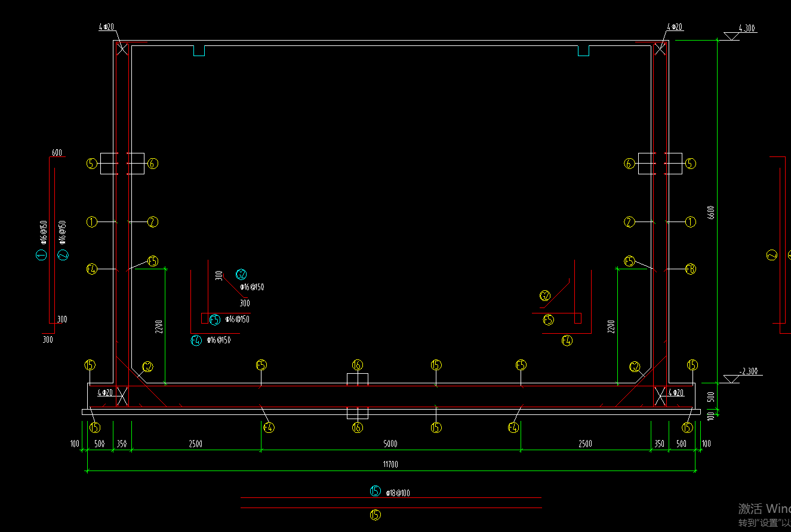Pick tag 16 below the base slab

pyautogui.click(x=357, y=428)
